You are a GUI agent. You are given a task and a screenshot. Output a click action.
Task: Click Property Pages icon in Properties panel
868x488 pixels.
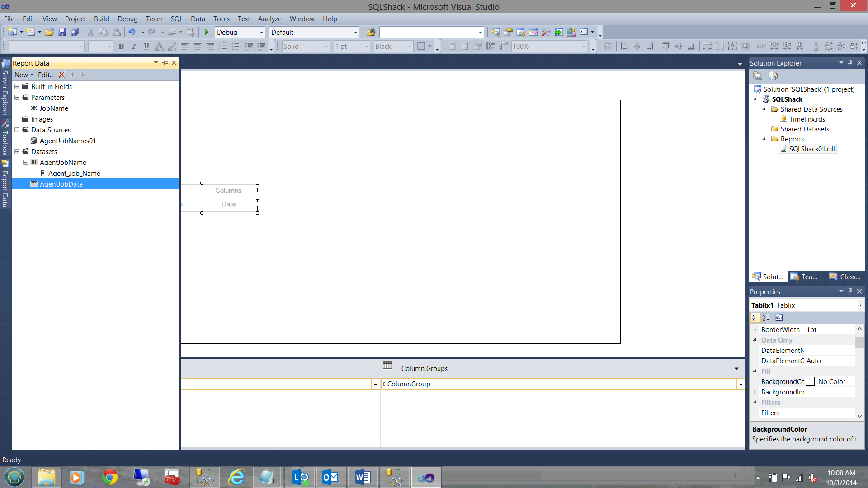tap(779, 318)
